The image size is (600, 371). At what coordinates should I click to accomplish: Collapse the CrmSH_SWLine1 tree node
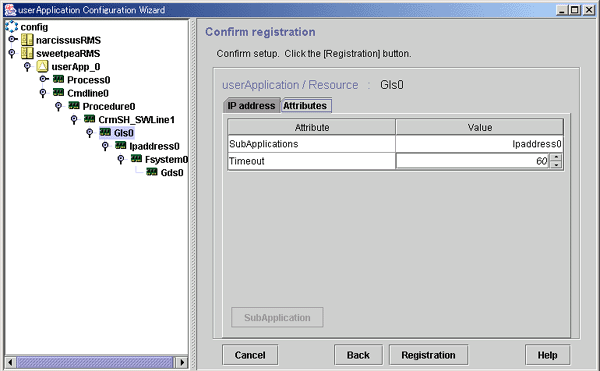pyautogui.click(x=74, y=120)
